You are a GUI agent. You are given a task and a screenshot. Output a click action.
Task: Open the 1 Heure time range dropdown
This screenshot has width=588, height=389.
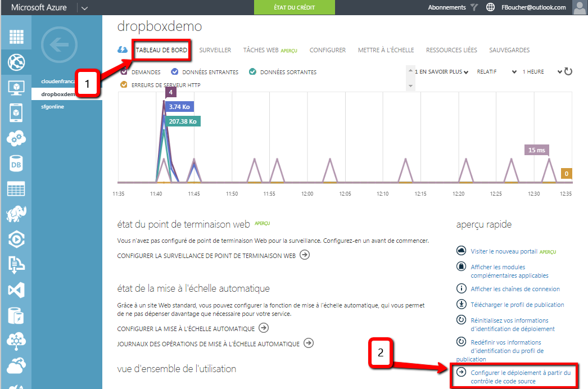coord(542,71)
